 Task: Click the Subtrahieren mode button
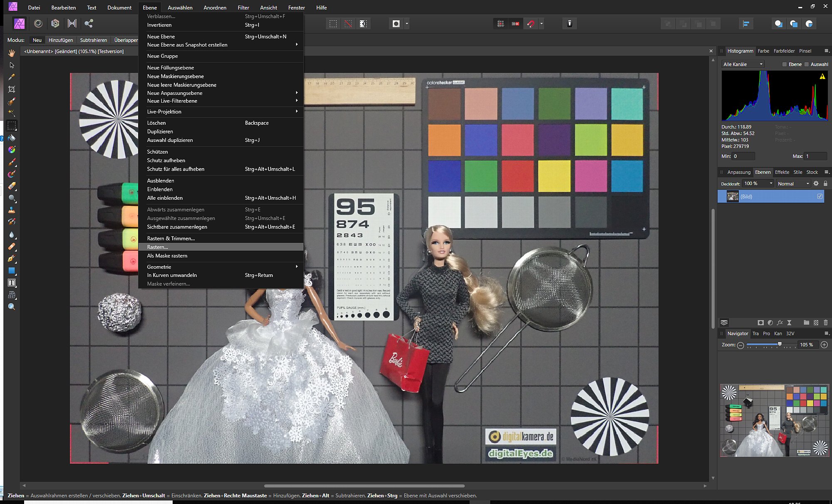pos(93,40)
